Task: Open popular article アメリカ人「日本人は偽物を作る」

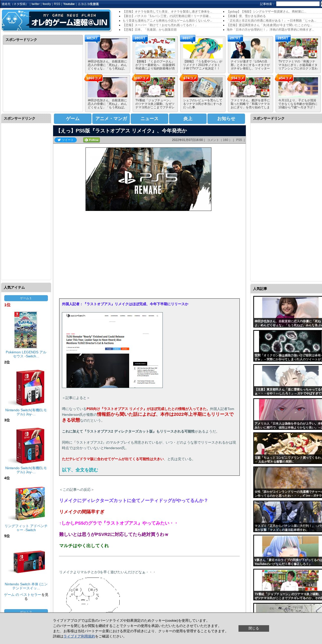Action: click(x=288, y=414)
